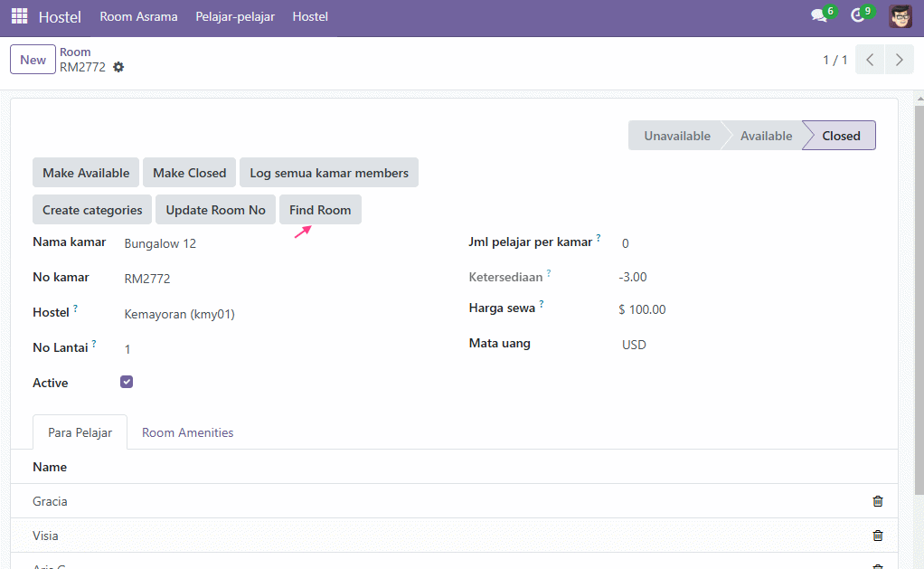Open the gear actions menu next to RM2772

118,67
